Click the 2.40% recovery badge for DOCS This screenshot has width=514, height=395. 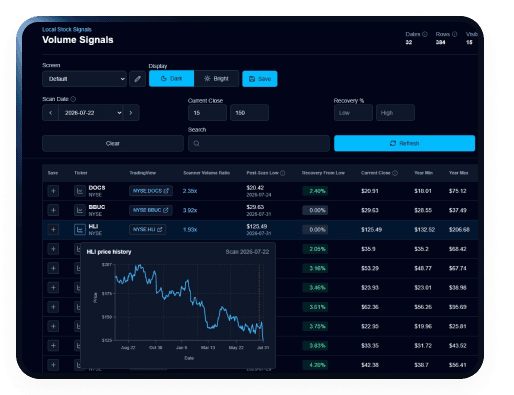pos(315,191)
